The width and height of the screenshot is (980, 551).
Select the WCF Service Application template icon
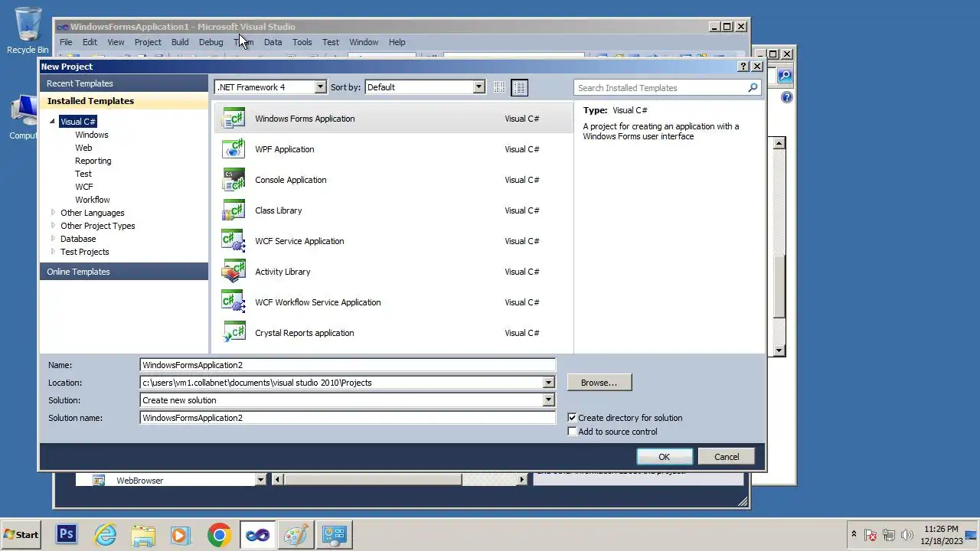(x=233, y=241)
